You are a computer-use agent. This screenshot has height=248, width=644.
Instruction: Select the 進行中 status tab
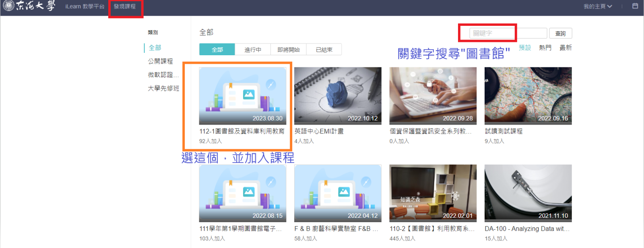click(x=253, y=50)
